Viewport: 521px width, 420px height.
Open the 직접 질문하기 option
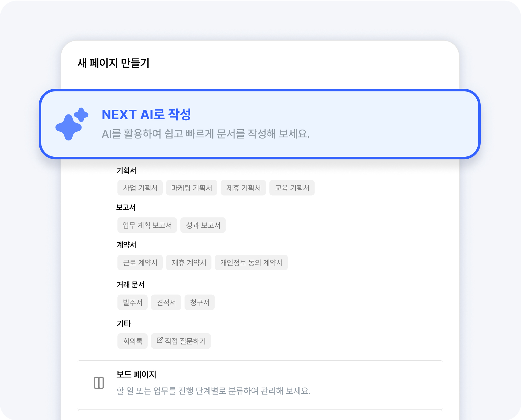(181, 341)
